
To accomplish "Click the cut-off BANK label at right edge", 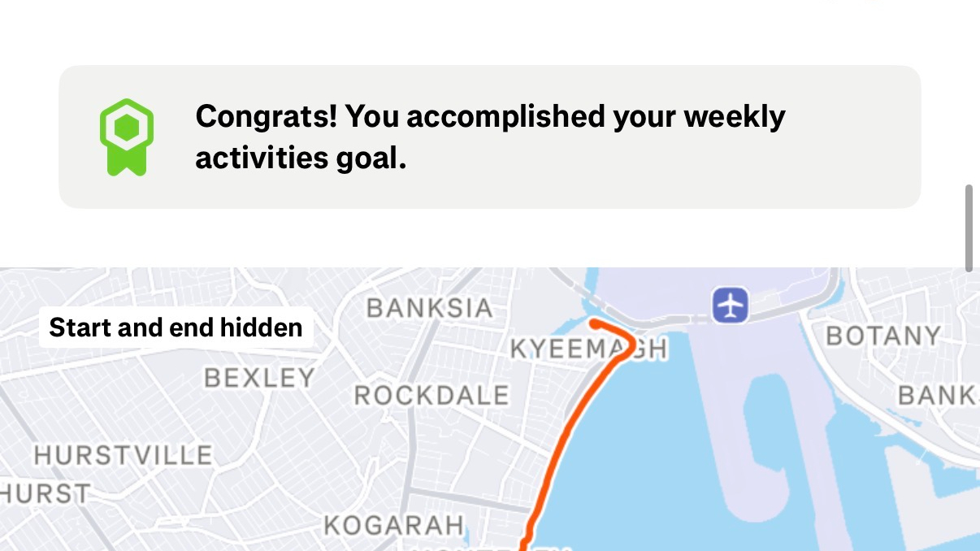I will (x=939, y=396).
